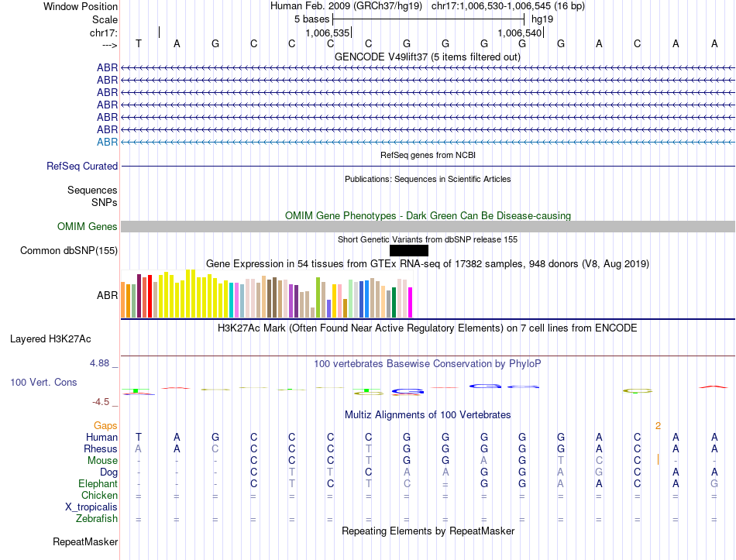
Task: Click the RefSeq Curated intron line
Action: pos(428,167)
